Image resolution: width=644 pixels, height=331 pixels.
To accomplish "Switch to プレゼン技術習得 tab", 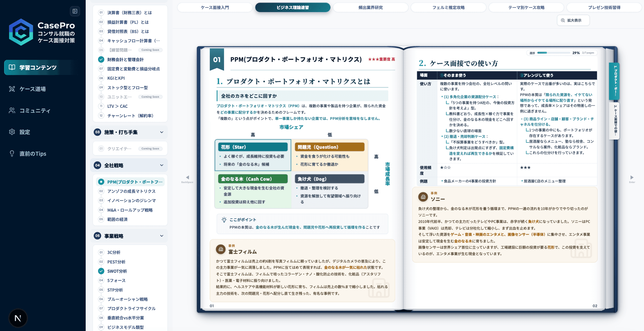I will coord(604,7).
